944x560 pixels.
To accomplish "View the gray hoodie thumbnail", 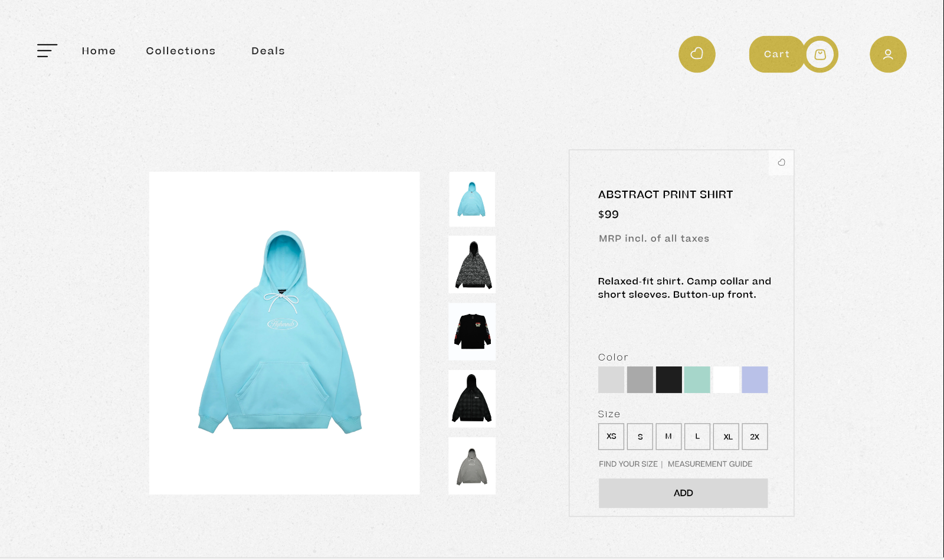I will click(472, 466).
